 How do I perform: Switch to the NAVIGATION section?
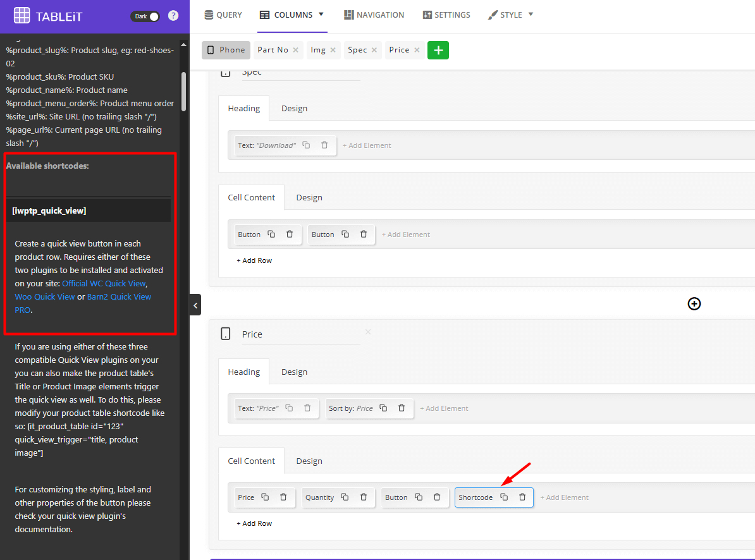[374, 14]
